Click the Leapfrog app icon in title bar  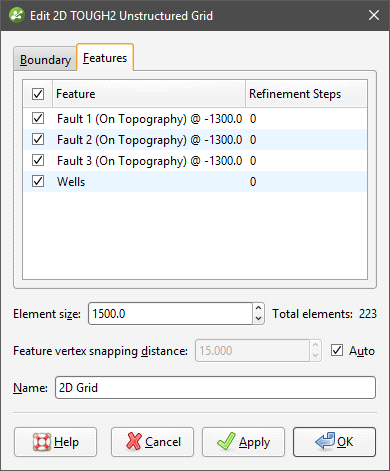pyautogui.click(x=17, y=15)
